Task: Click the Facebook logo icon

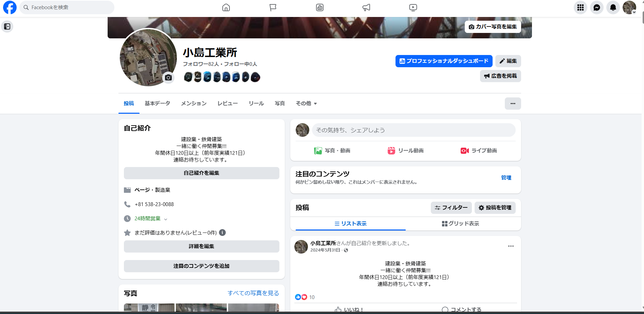Action: click(10, 7)
